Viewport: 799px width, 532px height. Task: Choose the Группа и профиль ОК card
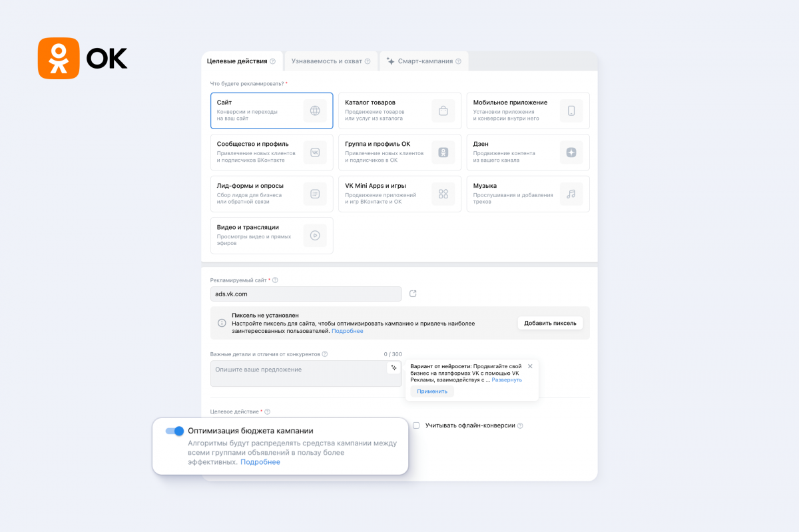pyautogui.click(x=400, y=152)
